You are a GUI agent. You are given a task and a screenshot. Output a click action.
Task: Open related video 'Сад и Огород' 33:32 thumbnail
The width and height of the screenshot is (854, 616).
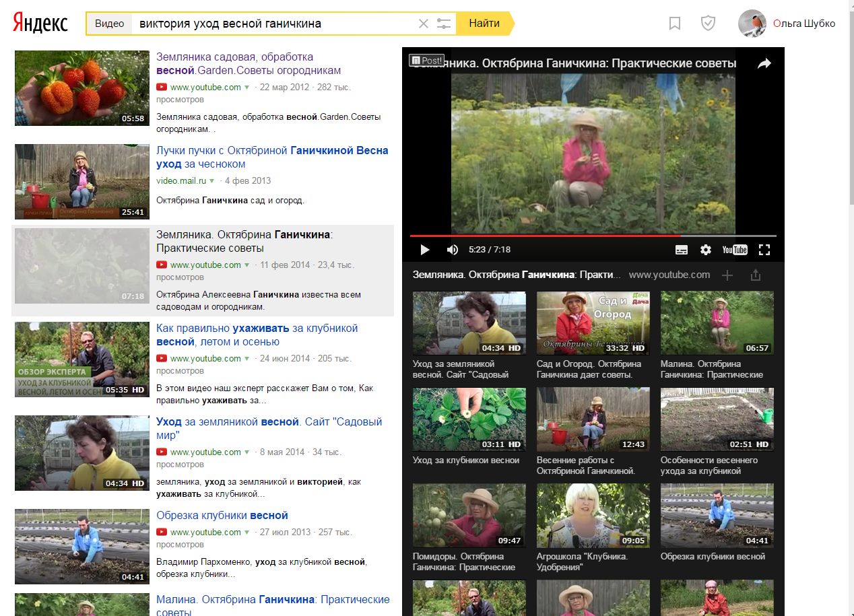(593, 323)
